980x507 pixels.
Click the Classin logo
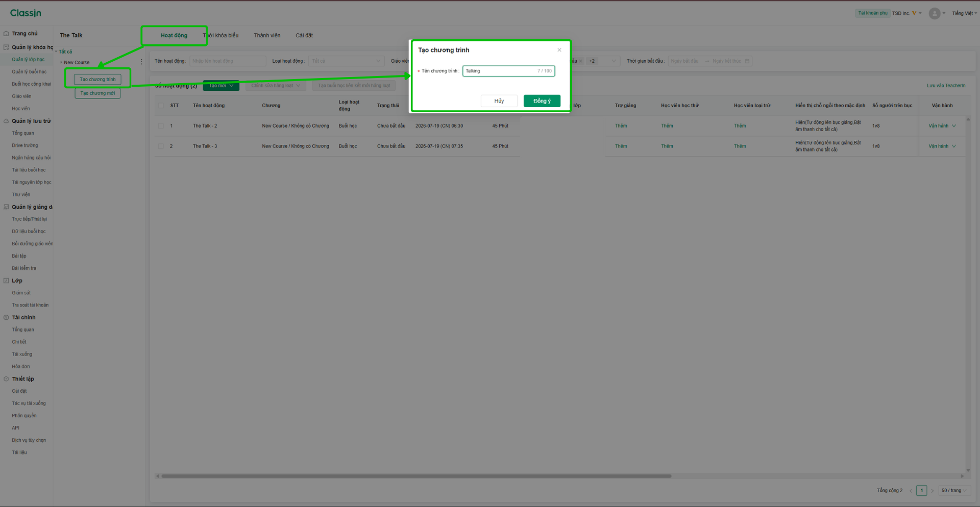click(26, 13)
